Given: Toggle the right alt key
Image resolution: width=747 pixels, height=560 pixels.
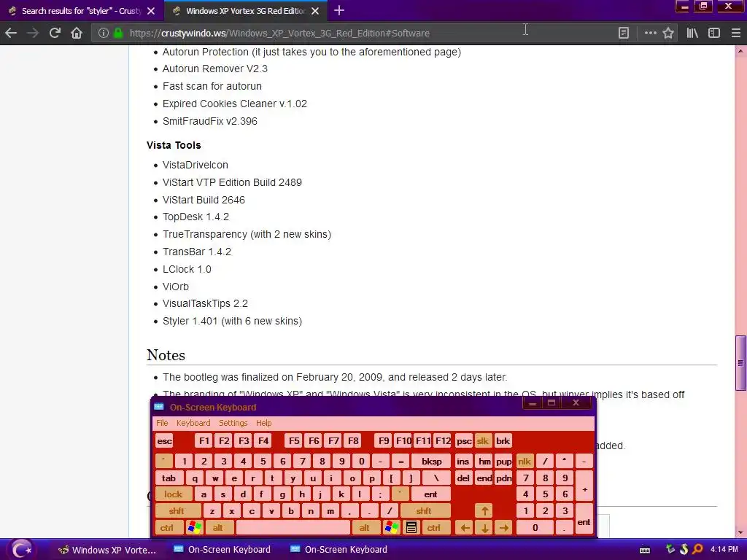Looking at the screenshot, I should point(365,528).
